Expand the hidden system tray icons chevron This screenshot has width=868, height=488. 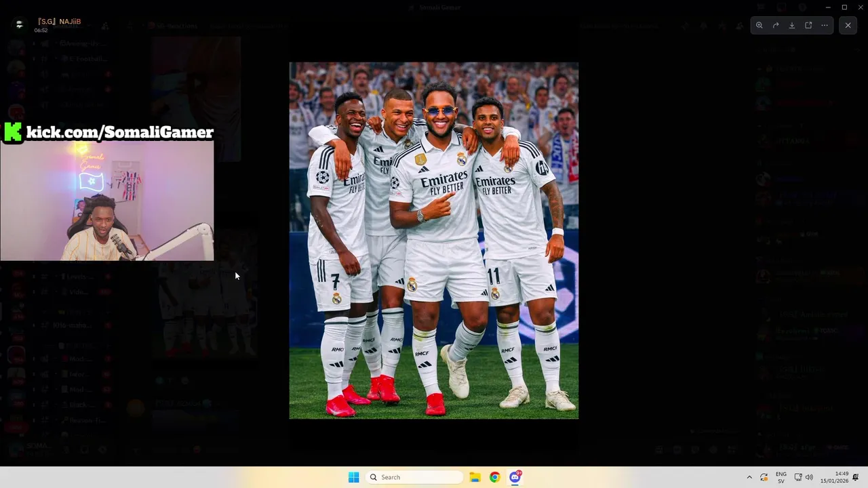pos(749,477)
